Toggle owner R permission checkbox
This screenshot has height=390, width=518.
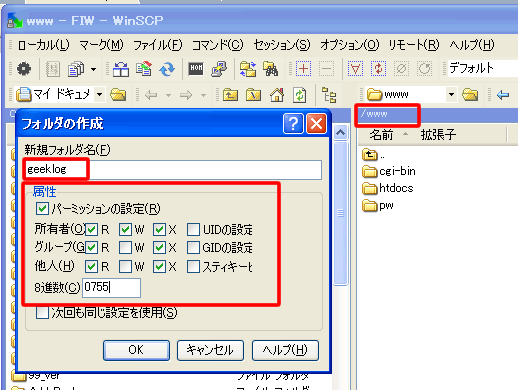click(91, 229)
